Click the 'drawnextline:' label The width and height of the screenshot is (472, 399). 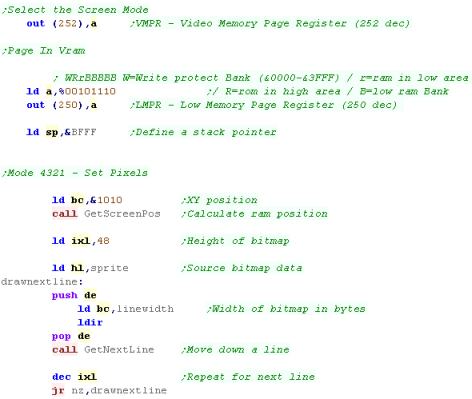42,282
